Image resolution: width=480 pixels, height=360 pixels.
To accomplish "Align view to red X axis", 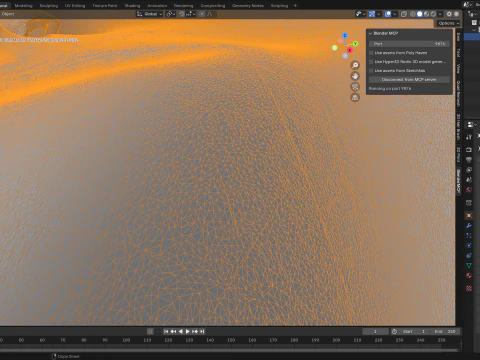I will point(349,50).
